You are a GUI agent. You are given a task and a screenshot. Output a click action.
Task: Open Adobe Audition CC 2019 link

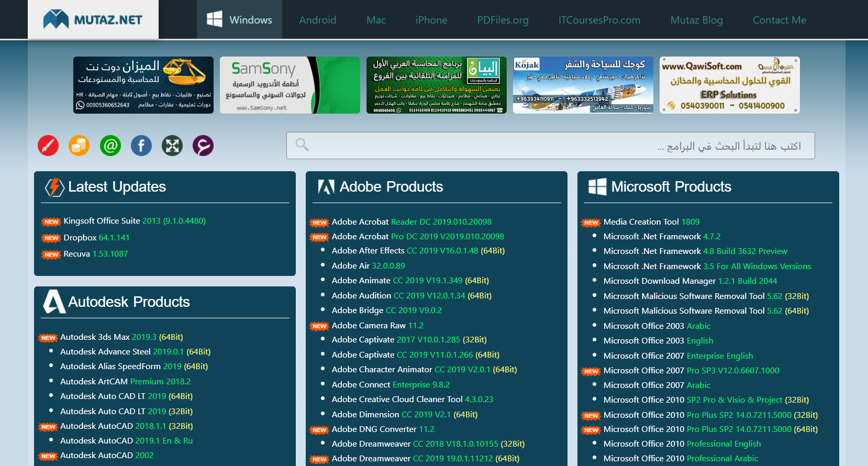tap(411, 296)
